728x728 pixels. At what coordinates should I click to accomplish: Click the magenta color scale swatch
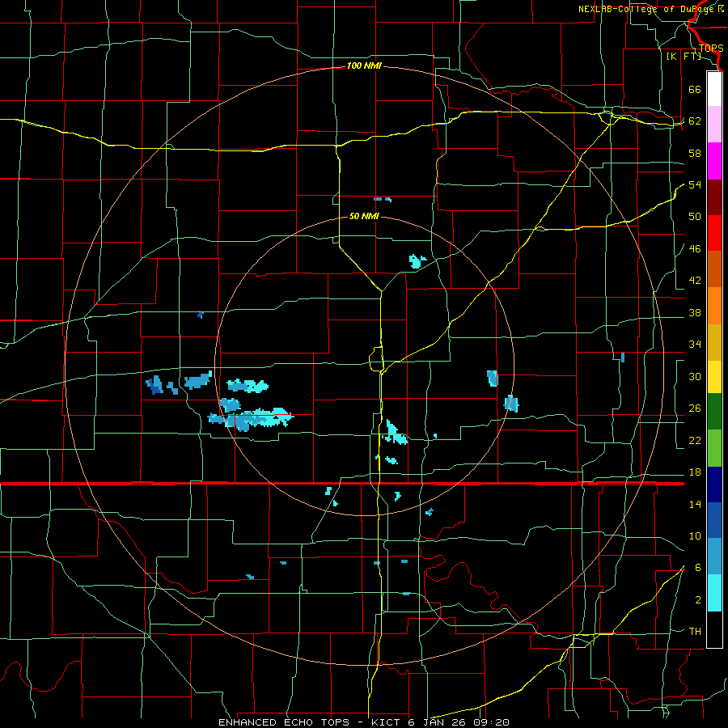tap(714, 161)
